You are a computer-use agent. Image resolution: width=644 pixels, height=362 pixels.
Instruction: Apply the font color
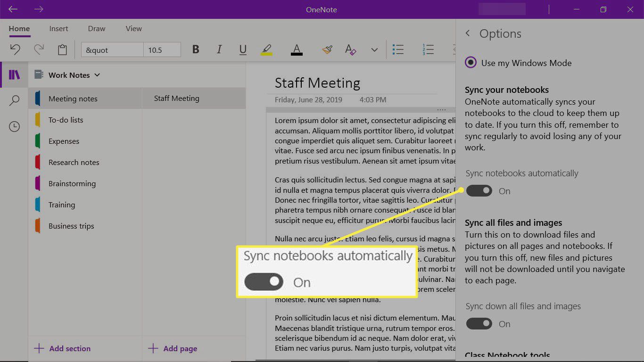coord(297,49)
